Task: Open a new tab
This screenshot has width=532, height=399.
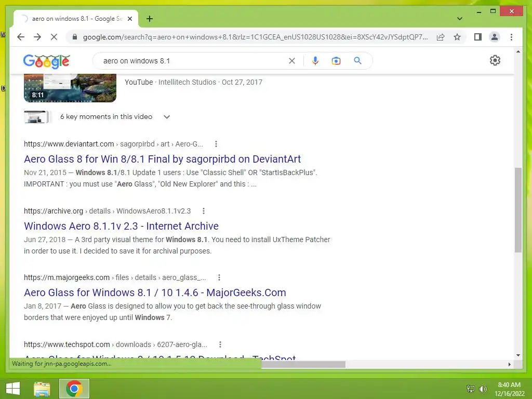Action: (150, 19)
